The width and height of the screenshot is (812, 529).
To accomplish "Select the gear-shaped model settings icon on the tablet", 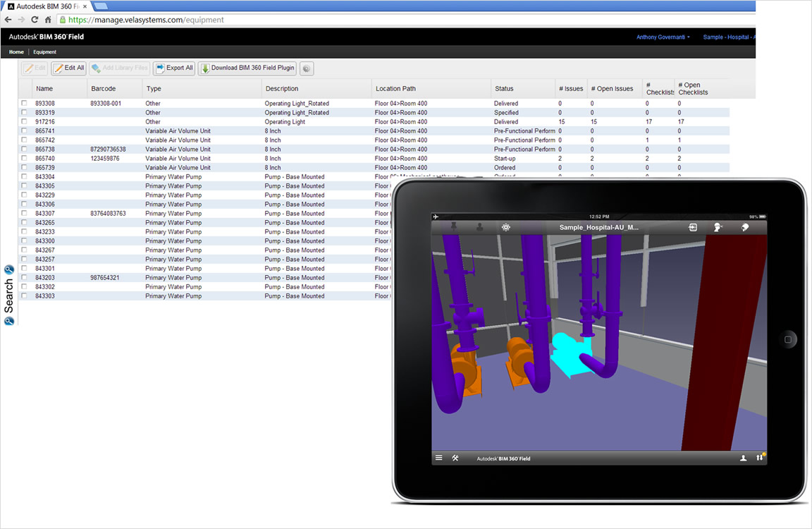I will coord(505,226).
